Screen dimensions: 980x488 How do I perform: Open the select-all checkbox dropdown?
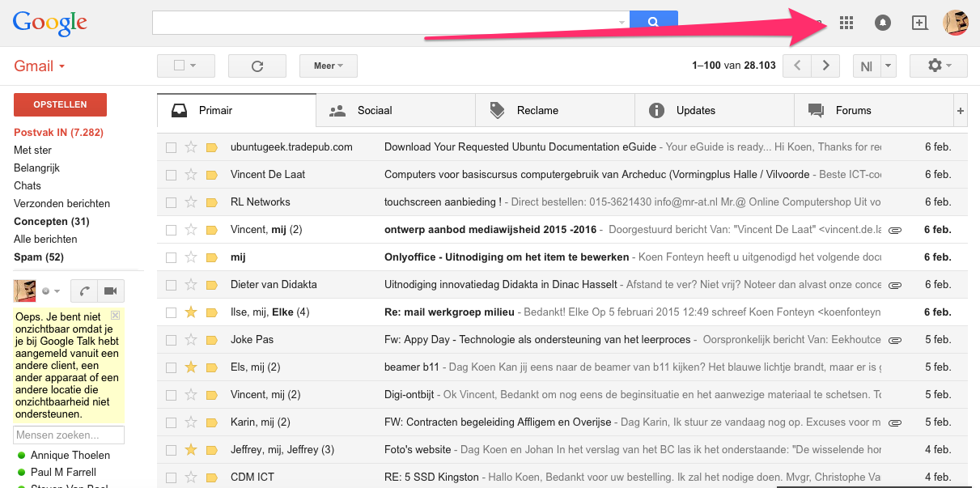point(193,66)
